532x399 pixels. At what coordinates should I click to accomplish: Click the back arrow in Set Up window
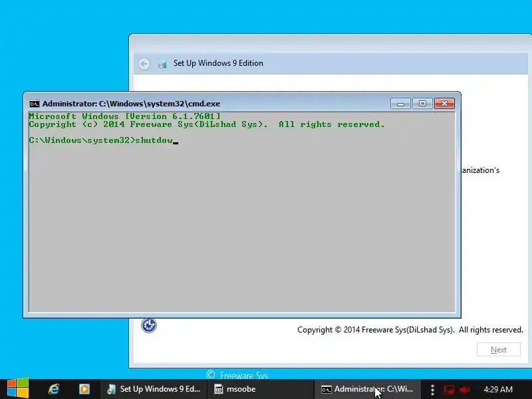(x=144, y=63)
